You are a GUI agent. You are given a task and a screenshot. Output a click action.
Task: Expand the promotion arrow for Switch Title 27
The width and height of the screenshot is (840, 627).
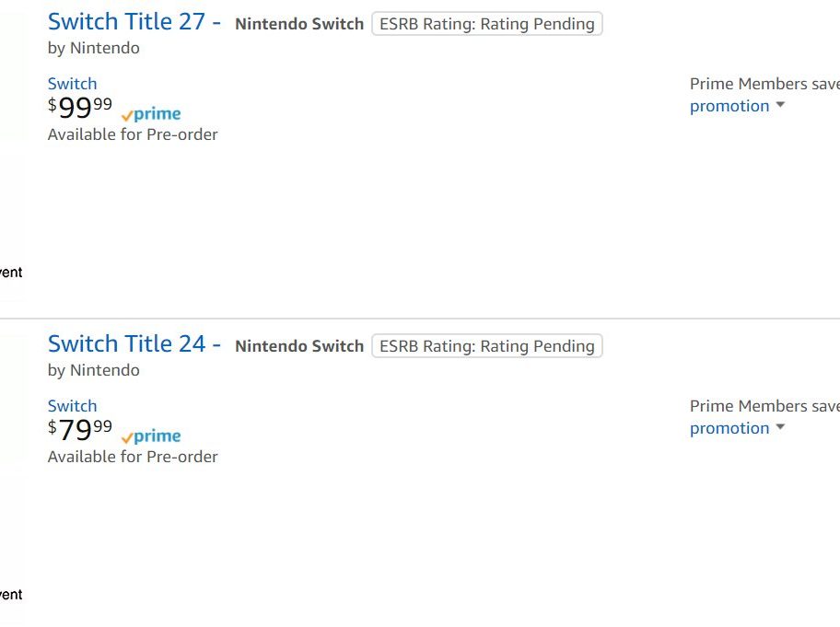point(780,106)
